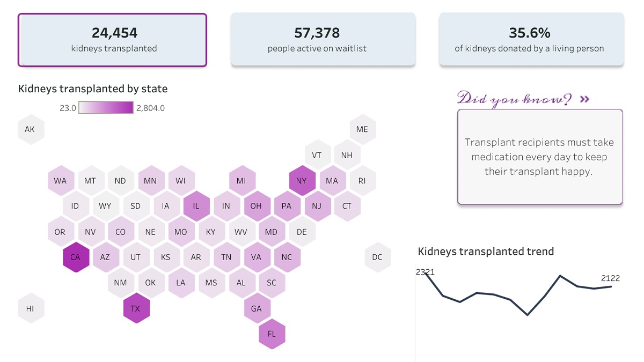
Task: Switch to people active on waitlist card
Action: click(x=323, y=40)
